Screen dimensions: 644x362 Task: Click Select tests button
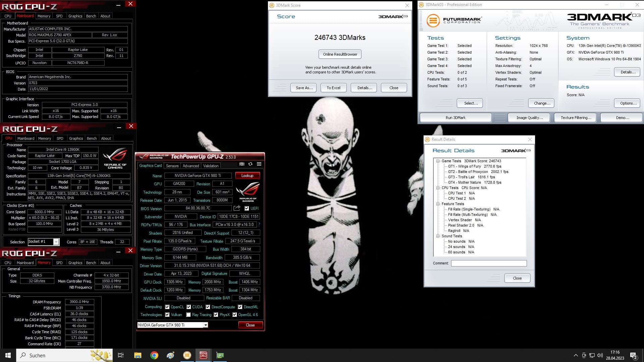471,103
